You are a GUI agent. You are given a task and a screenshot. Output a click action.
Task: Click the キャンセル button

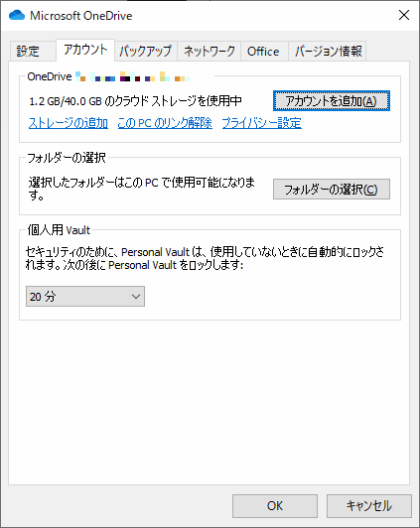pos(369,506)
